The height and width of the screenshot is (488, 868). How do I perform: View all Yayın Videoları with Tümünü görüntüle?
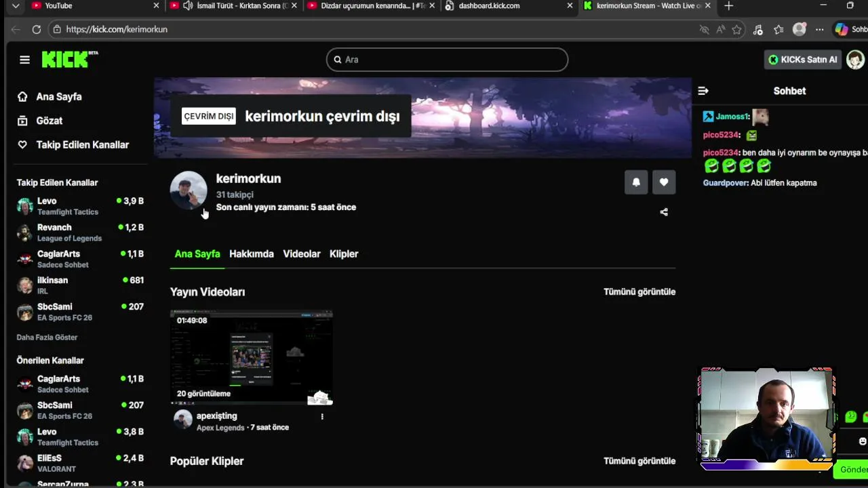coord(639,292)
